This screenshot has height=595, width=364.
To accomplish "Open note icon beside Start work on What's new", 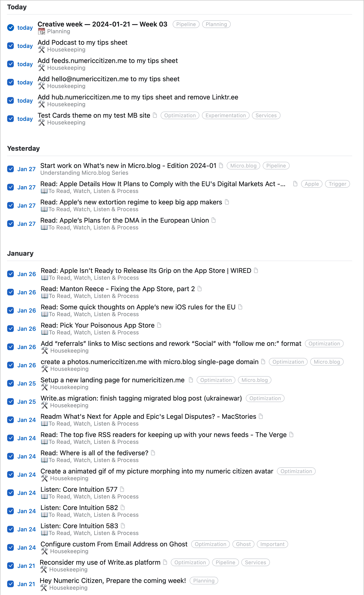I will click(221, 165).
